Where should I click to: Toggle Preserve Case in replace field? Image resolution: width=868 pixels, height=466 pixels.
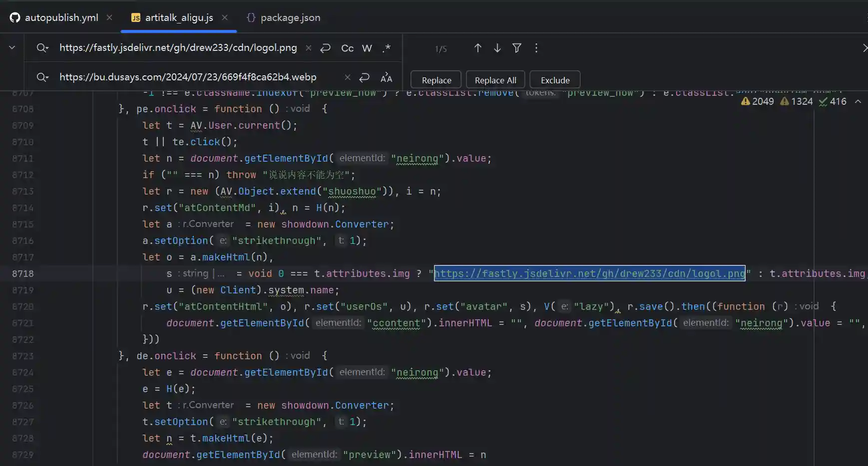(x=386, y=78)
